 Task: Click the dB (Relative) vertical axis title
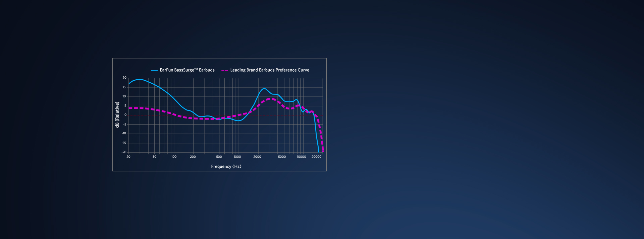[x=117, y=114]
